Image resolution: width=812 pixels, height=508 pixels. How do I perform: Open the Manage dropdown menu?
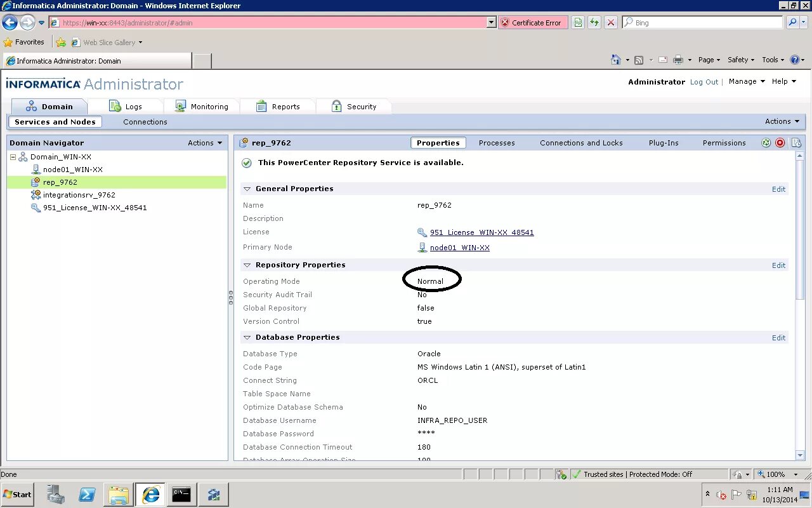coord(747,81)
